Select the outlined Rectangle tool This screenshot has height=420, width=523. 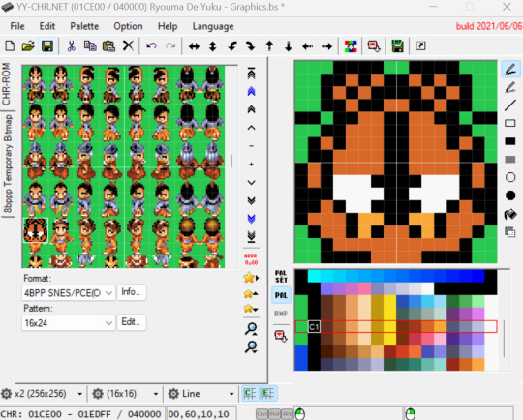pyautogui.click(x=510, y=123)
